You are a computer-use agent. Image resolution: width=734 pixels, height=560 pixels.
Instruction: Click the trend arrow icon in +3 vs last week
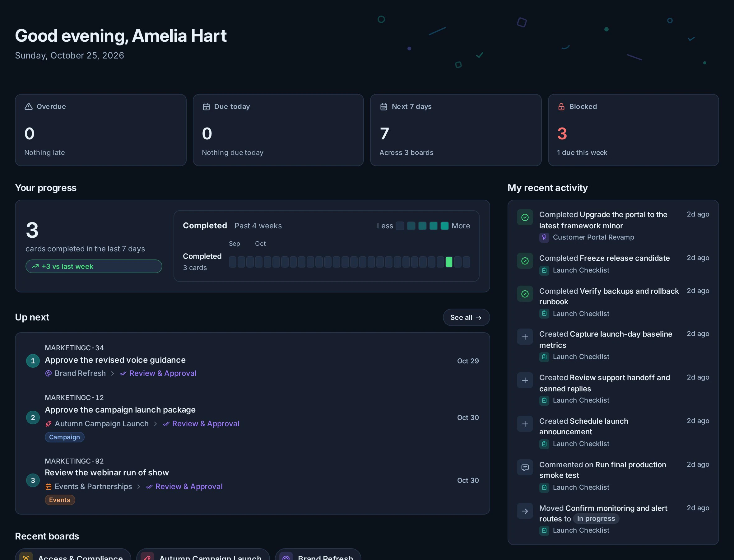35,266
